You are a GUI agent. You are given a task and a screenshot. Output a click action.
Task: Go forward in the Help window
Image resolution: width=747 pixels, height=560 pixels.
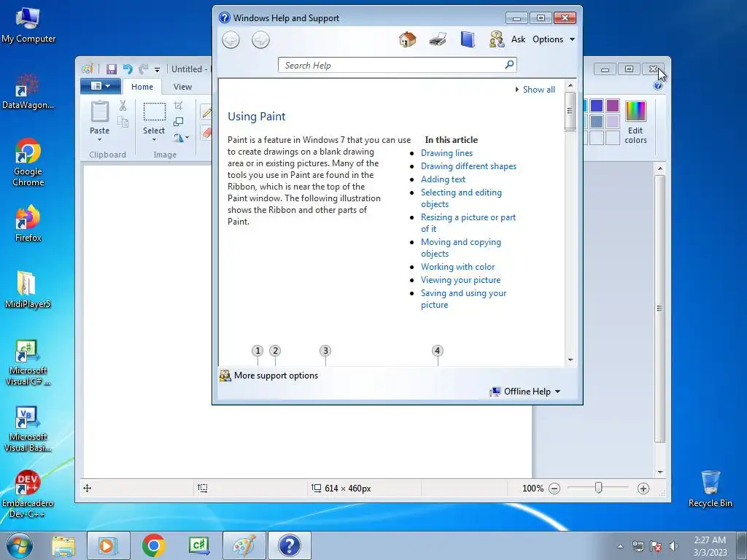pos(260,39)
